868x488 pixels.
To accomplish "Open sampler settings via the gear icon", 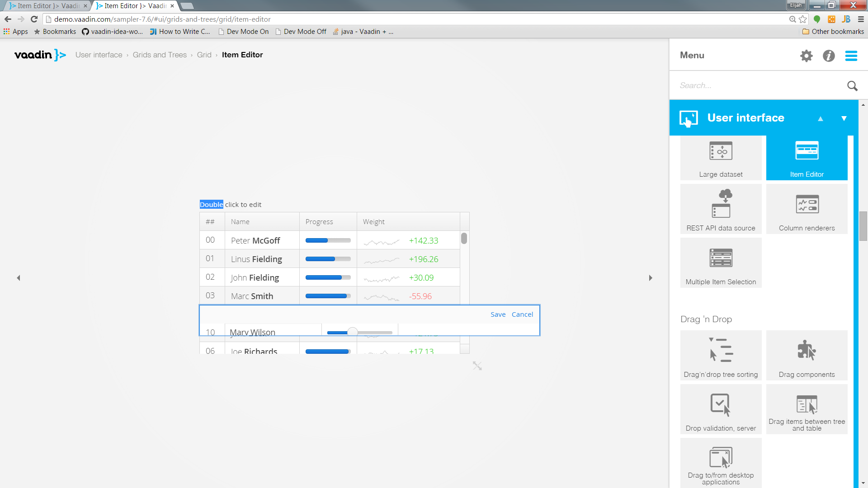I will coord(807,56).
